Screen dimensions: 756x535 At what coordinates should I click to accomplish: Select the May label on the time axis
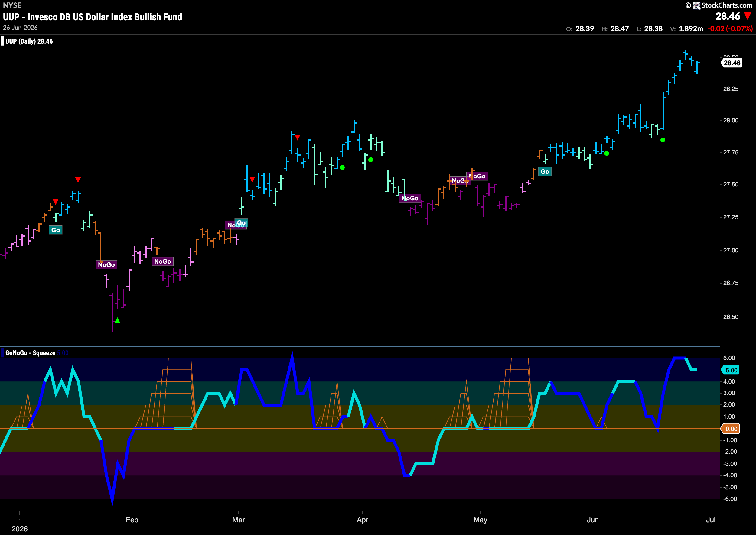point(481,520)
